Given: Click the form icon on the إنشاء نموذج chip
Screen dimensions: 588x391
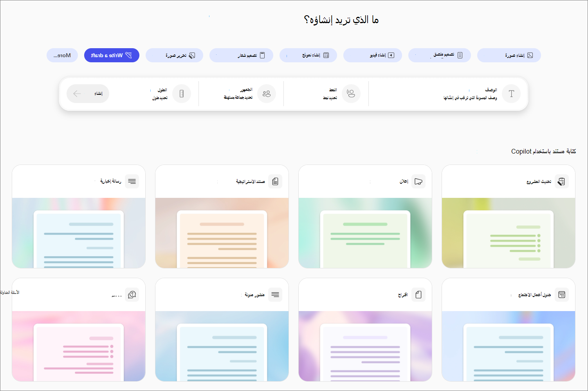Looking at the screenshot, I should click(326, 55).
